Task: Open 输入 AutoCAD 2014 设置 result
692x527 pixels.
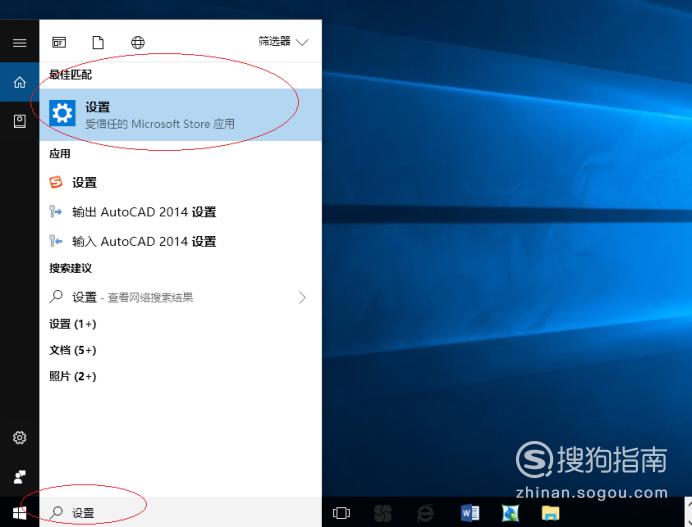Action: click(181, 241)
